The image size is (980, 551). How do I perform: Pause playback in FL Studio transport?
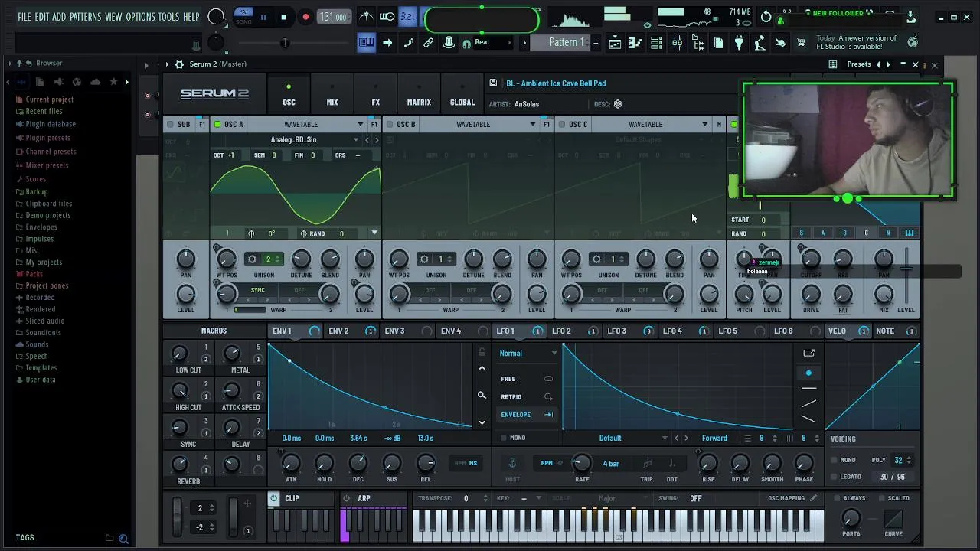click(263, 17)
